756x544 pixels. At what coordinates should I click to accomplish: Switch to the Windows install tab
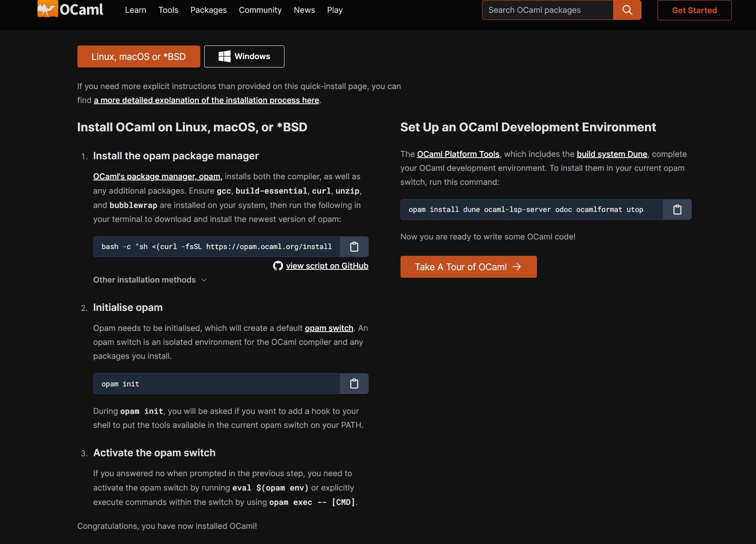pos(244,56)
